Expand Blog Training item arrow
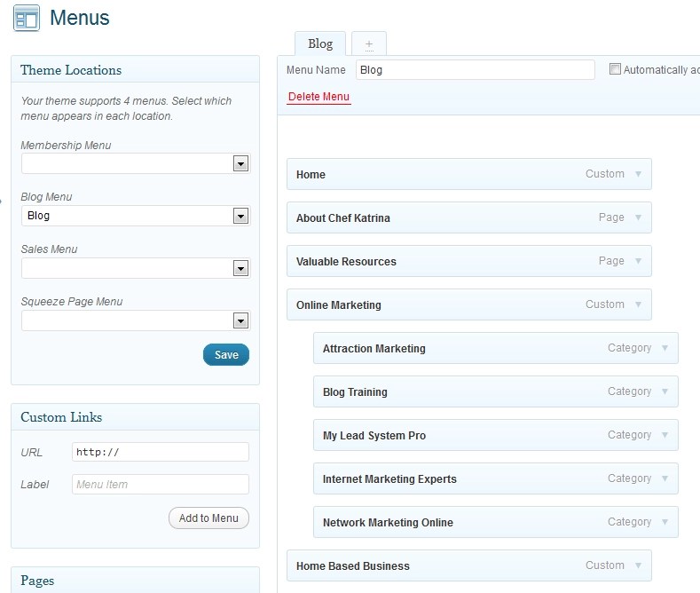This screenshot has width=700, height=593. (665, 391)
